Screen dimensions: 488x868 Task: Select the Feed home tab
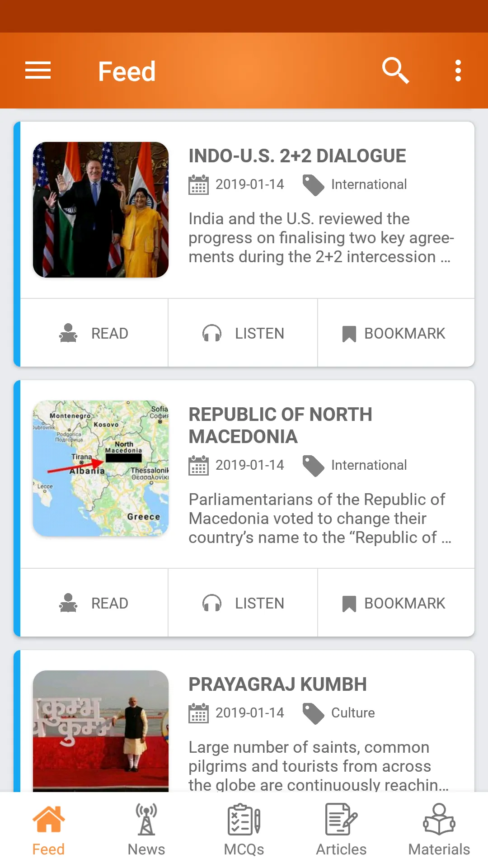coord(48,830)
